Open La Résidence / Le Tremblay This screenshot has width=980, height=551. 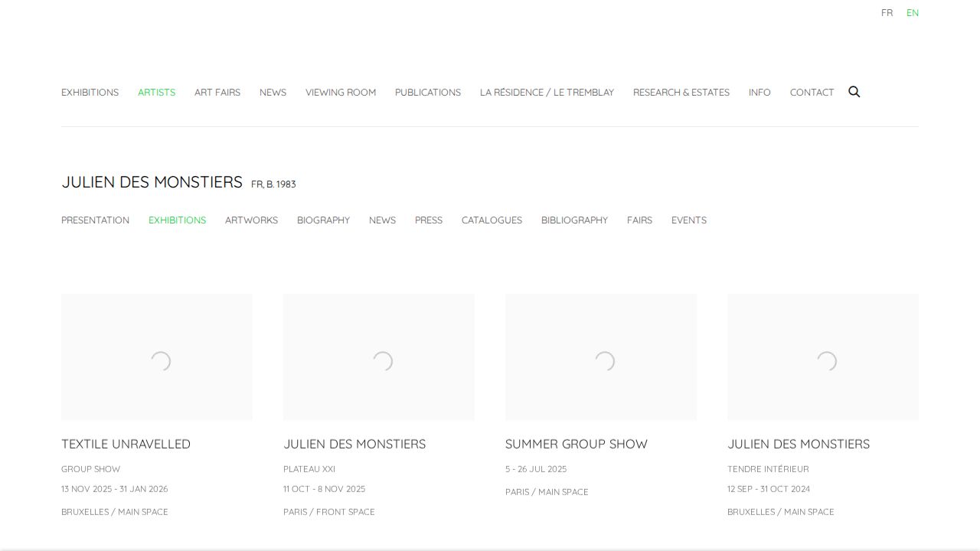[x=546, y=93]
